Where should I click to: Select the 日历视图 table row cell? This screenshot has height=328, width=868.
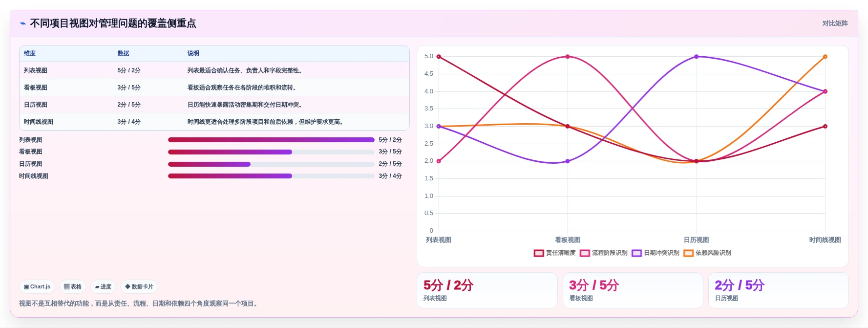pos(36,105)
